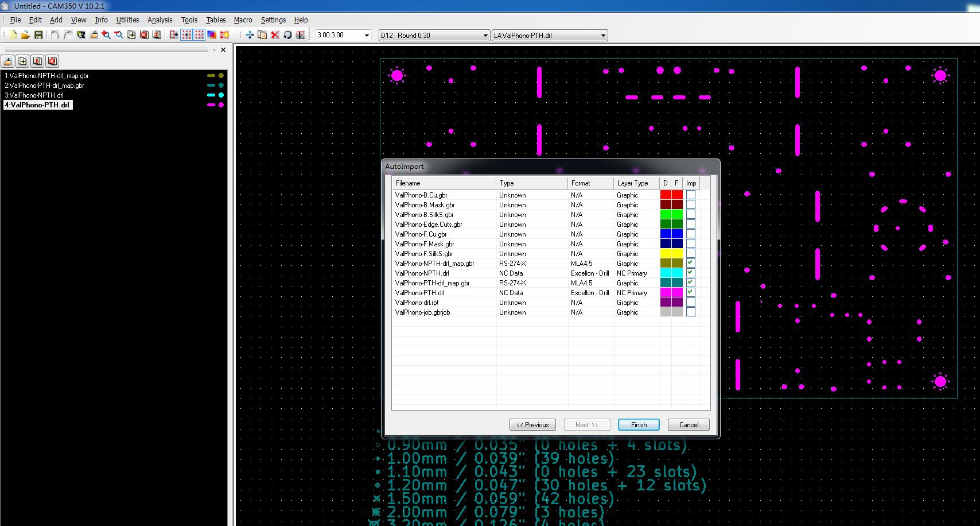This screenshot has height=526, width=980.
Task: Click the red X Delete tool icon
Action: click(x=275, y=35)
